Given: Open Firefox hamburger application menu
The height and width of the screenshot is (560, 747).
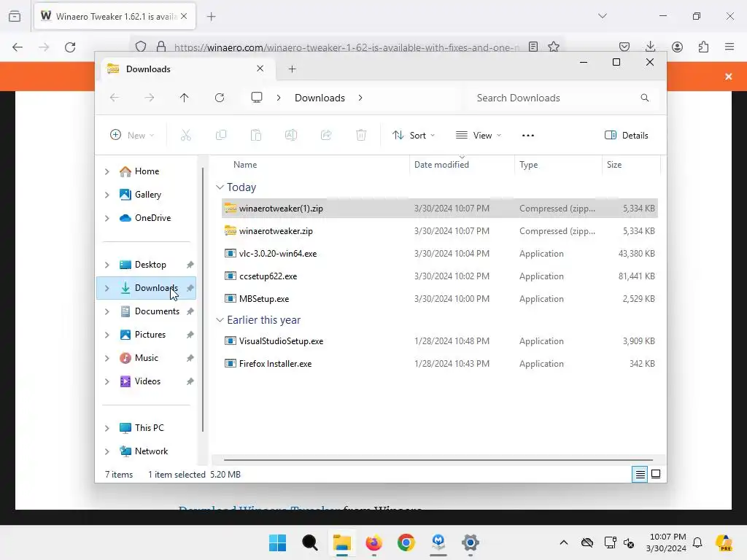Looking at the screenshot, I should coord(729,47).
